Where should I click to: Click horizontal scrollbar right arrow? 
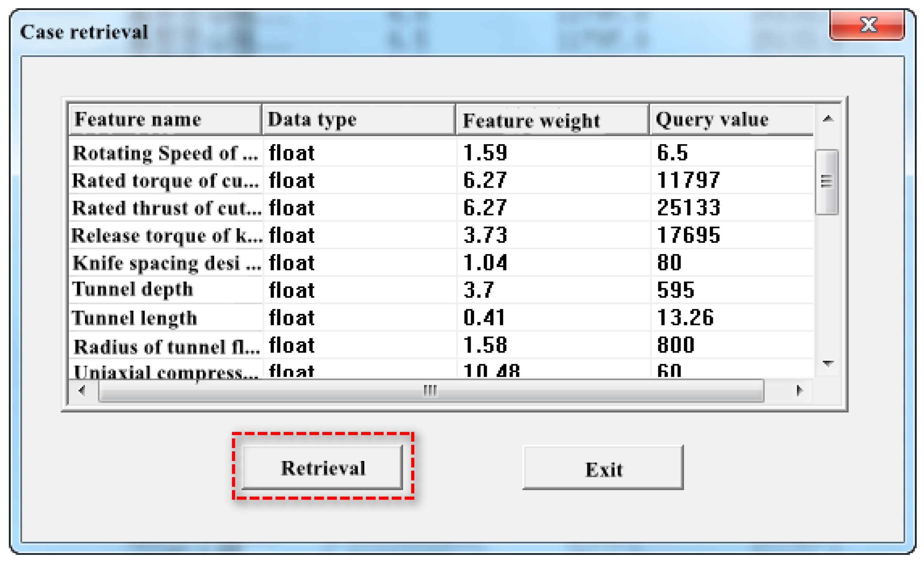[799, 391]
